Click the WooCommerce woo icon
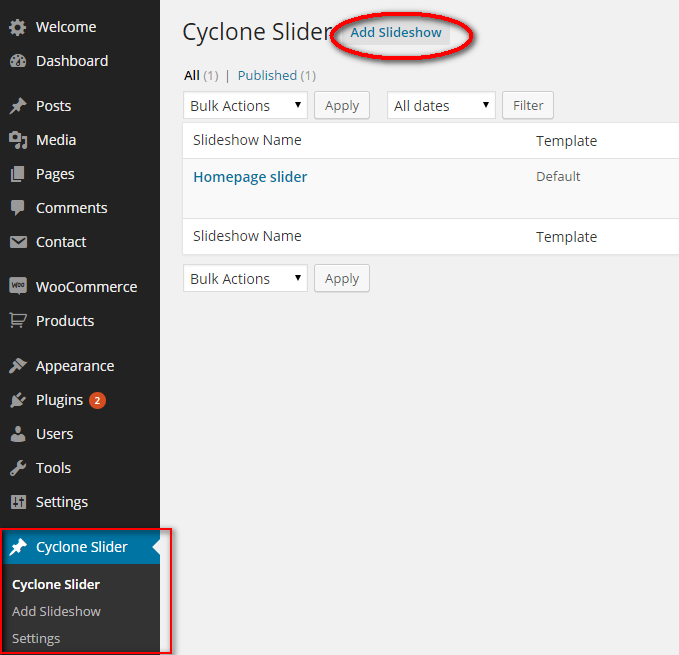679x655 pixels. [18, 286]
